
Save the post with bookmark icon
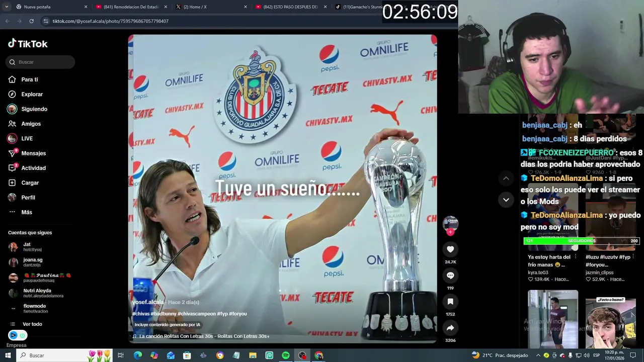[450, 301]
